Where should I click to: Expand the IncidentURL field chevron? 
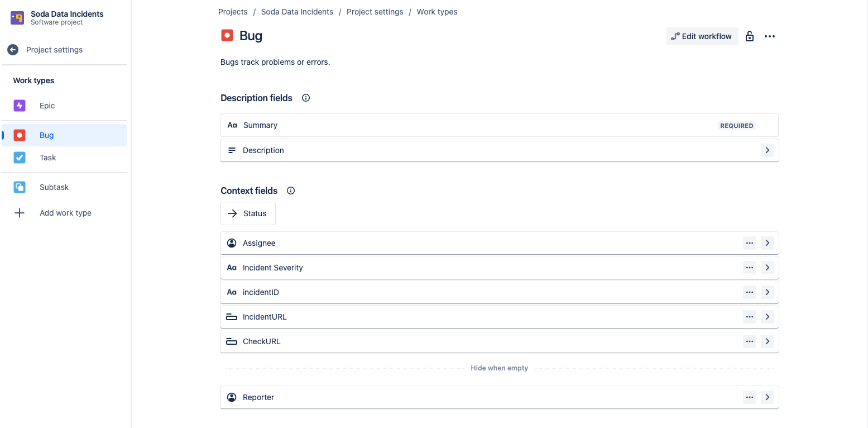(767, 317)
